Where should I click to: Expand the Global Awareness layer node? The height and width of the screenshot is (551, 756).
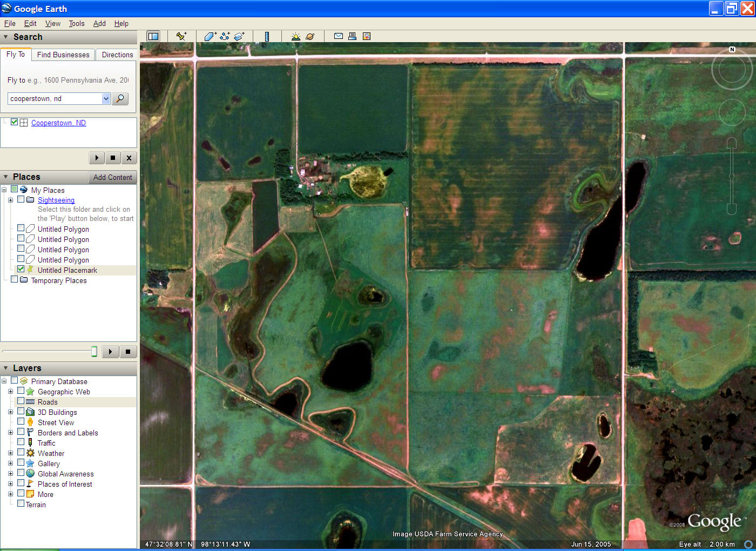tap(10, 473)
